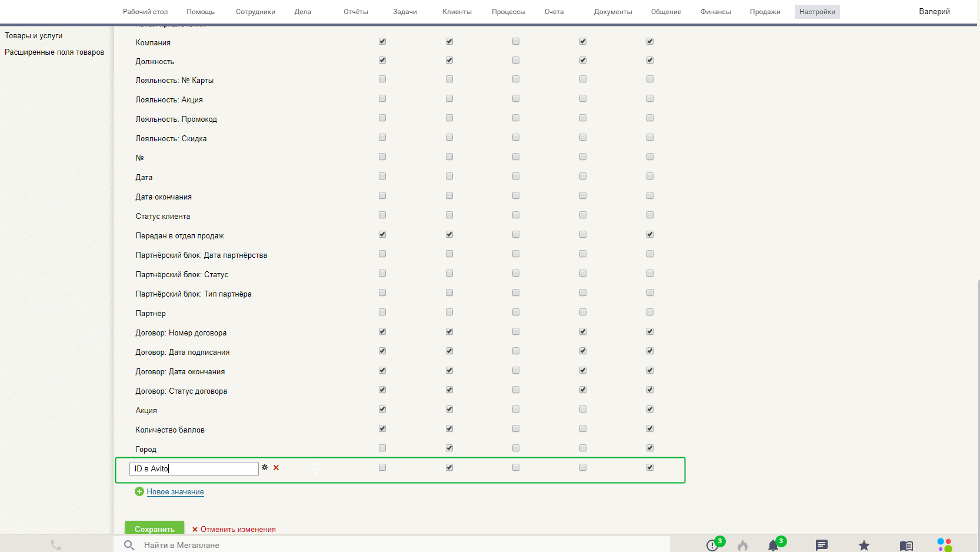Uncheck Договор: Статус договора second-column checkbox
980x552 pixels.
(449, 390)
